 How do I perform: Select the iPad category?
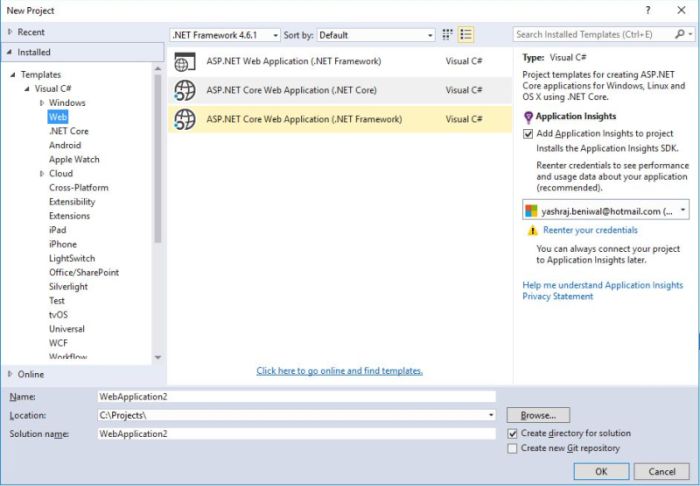[x=58, y=230]
